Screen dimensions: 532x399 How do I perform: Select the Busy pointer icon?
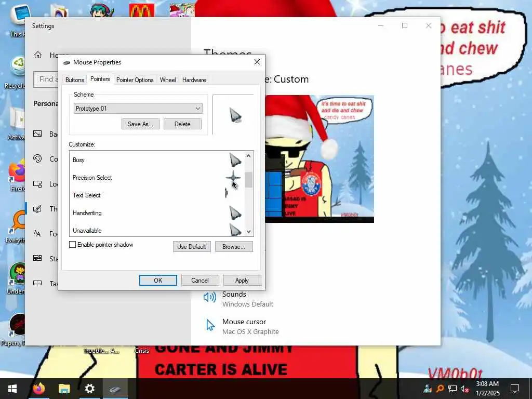point(235,160)
